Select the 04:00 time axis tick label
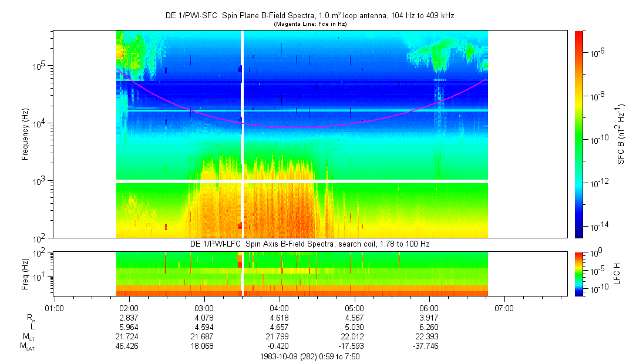This screenshot has width=636, height=364. coord(279,308)
